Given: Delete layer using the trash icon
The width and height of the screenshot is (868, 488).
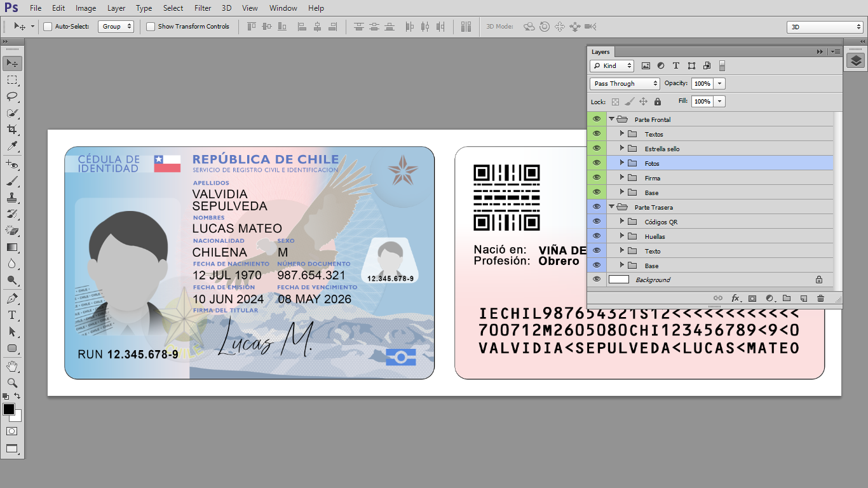Looking at the screenshot, I should coord(820,298).
